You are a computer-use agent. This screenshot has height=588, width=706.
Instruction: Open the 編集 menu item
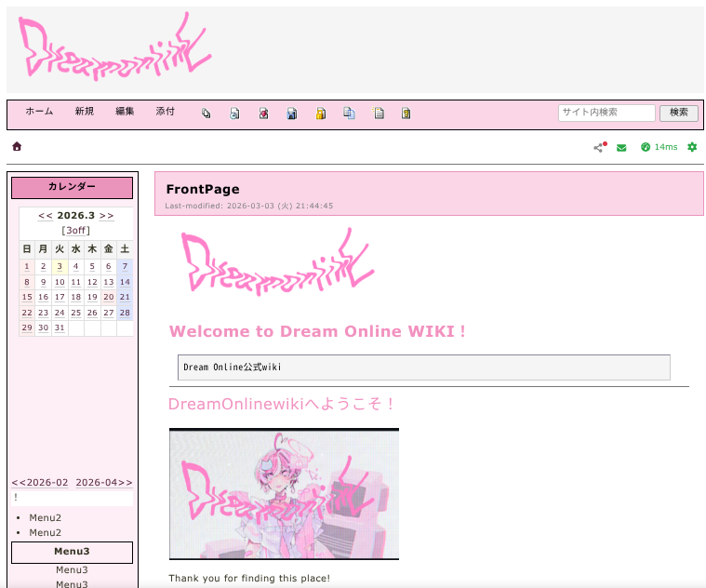click(x=125, y=112)
